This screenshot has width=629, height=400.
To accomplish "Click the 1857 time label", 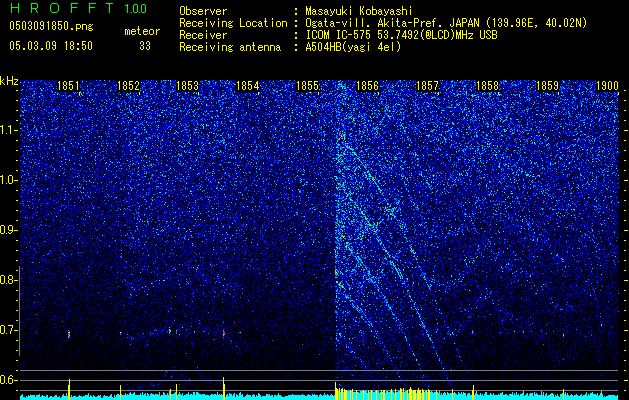I will (x=427, y=85).
